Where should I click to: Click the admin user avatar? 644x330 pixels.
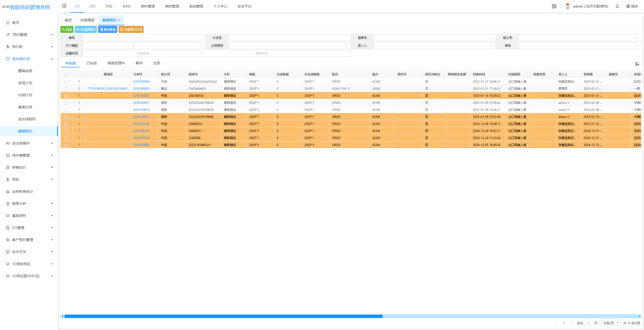[x=568, y=6]
